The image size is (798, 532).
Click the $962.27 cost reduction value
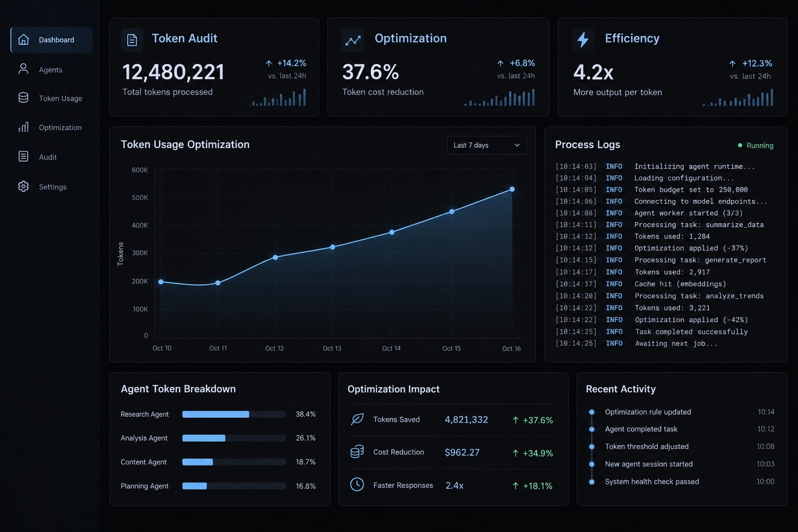tap(462, 453)
